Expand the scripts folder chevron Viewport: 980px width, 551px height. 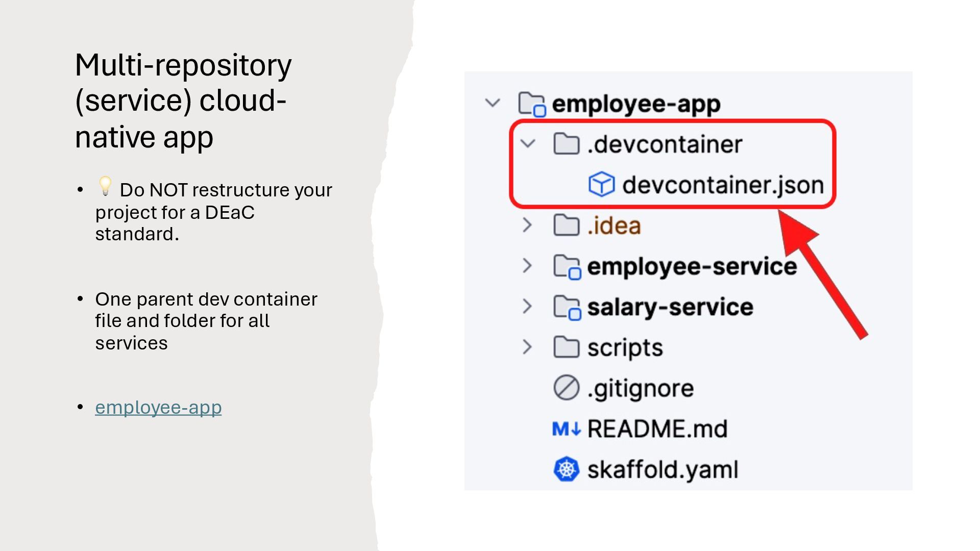click(x=527, y=347)
